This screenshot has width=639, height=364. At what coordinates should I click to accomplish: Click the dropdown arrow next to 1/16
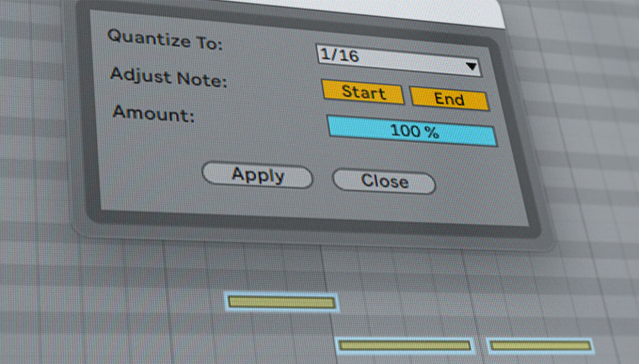click(472, 65)
